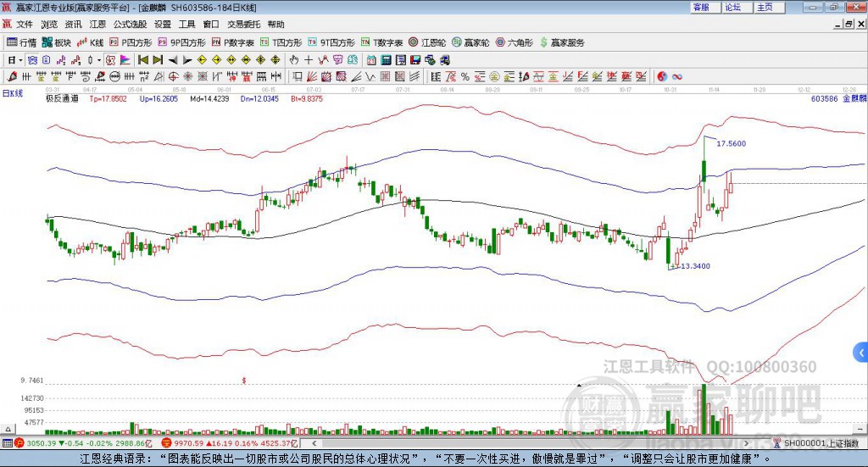Select the infinity loop tool
This screenshot has height=467, width=868.
(677, 76)
